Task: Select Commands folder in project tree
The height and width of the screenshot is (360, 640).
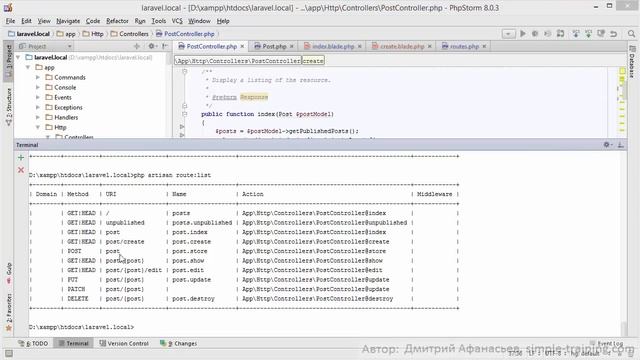Action: 65,77
